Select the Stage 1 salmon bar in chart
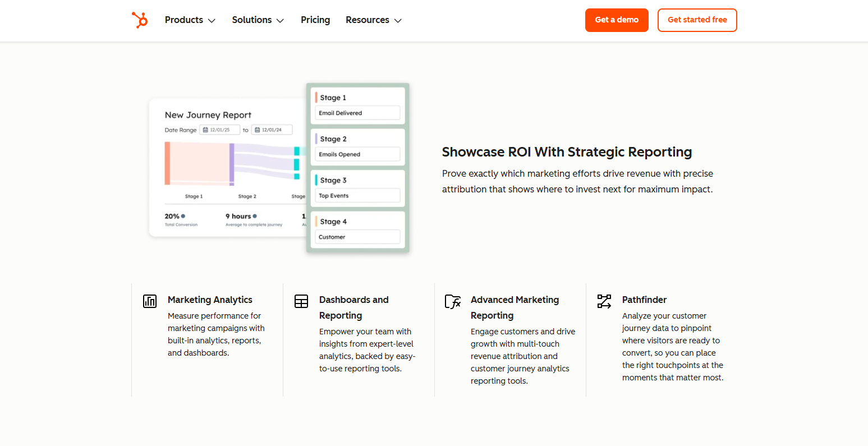The image size is (868, 446). pyautogui.click(x=167, y=163)
